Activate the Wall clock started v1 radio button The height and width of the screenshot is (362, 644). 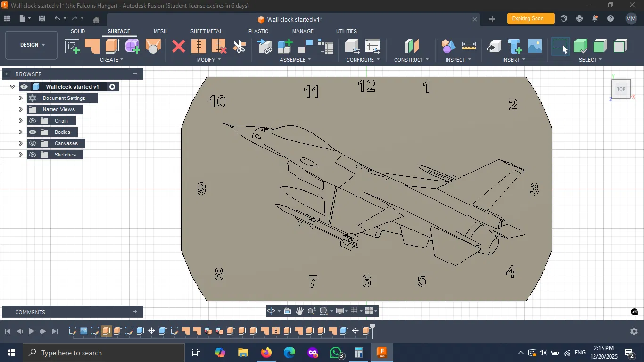[112, 87]
